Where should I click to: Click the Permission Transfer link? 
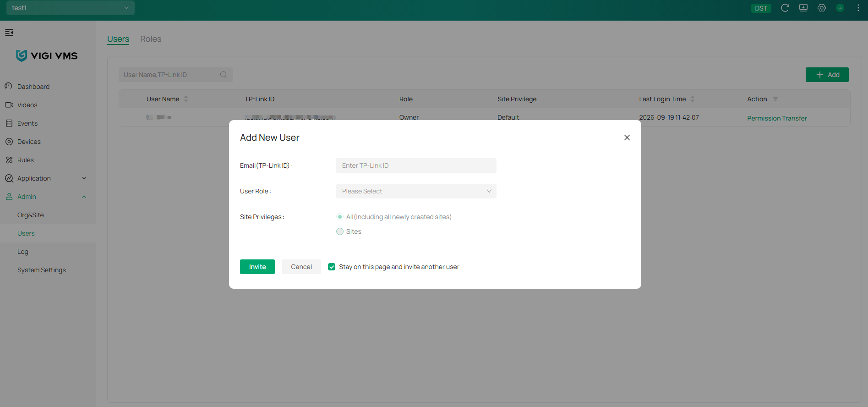click(777, 118)
